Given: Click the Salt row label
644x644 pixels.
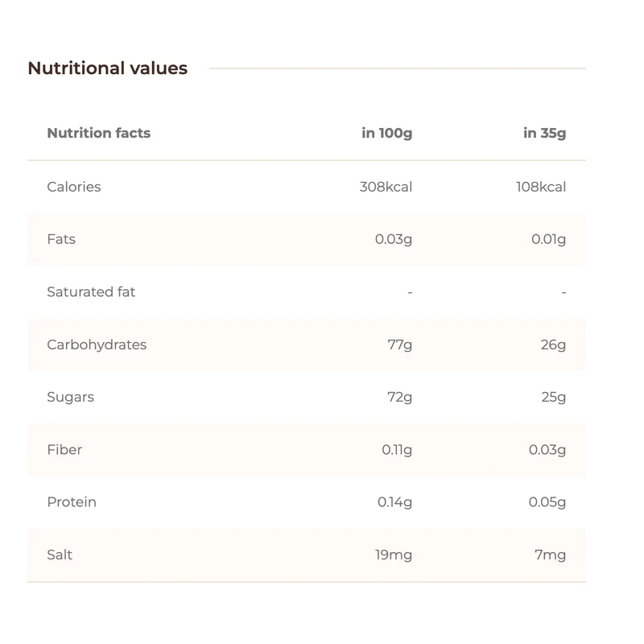Looking at the screenshot, I should click(x=60, y=555).
